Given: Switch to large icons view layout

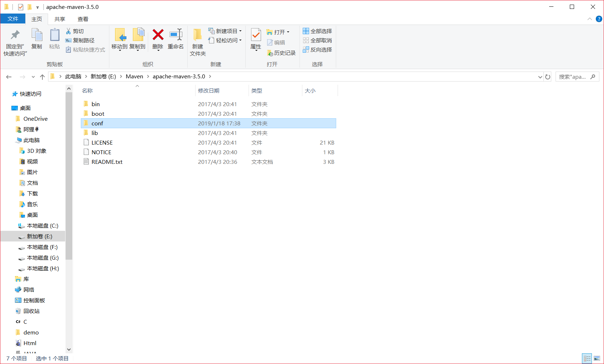Looking at the screenshot, I should (x=597, y=359).
